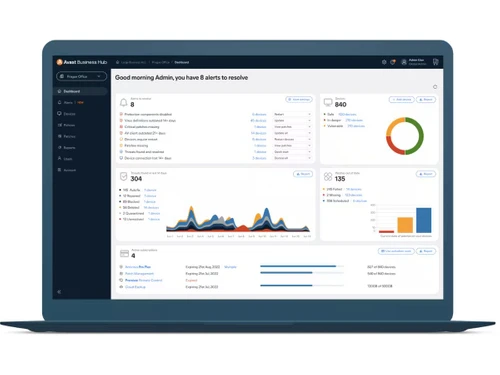The height and width of the screenshot is (375, 500).
Task: Click the Threats found and resolved icon
Action: click(121, 152)
